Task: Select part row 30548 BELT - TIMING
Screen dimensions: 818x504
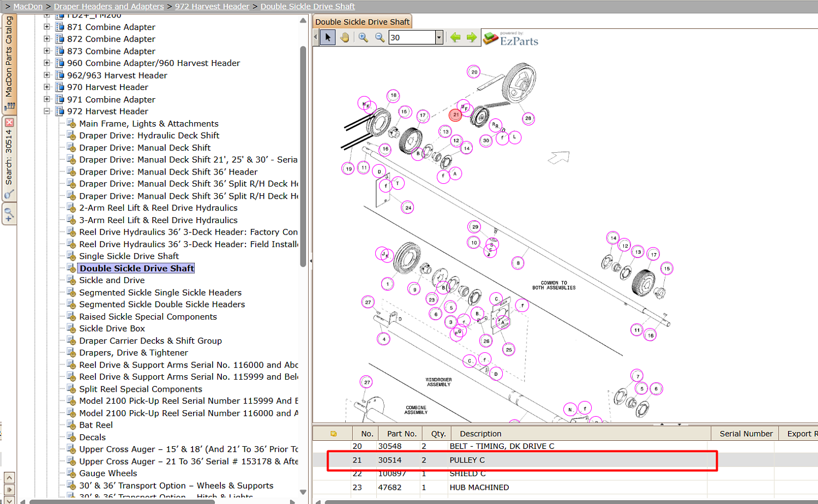Action: (x=565, y=446)
